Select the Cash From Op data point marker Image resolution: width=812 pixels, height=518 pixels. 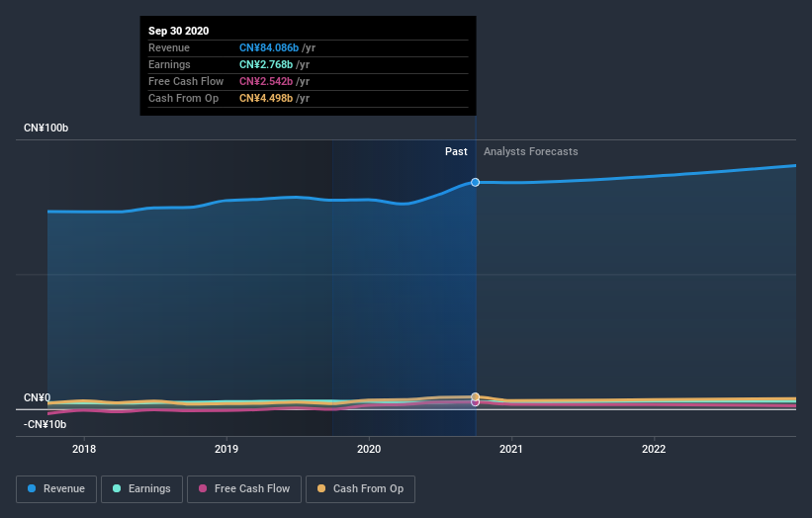coord(476,396)
